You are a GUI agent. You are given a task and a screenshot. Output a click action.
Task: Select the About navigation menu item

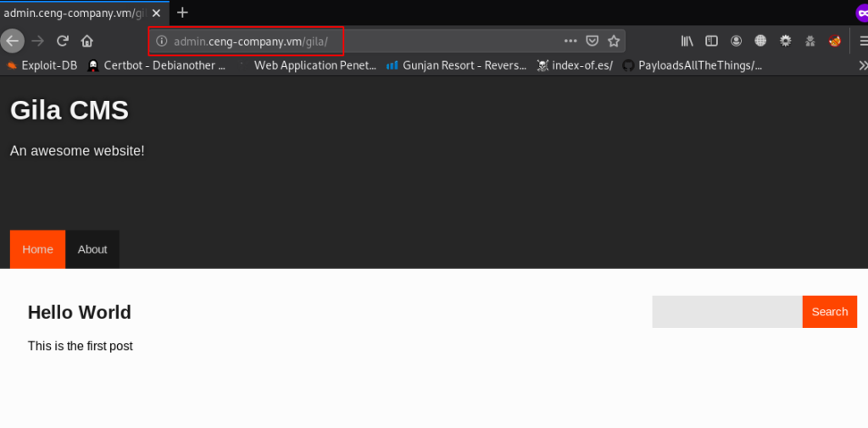tap(92, 249)
